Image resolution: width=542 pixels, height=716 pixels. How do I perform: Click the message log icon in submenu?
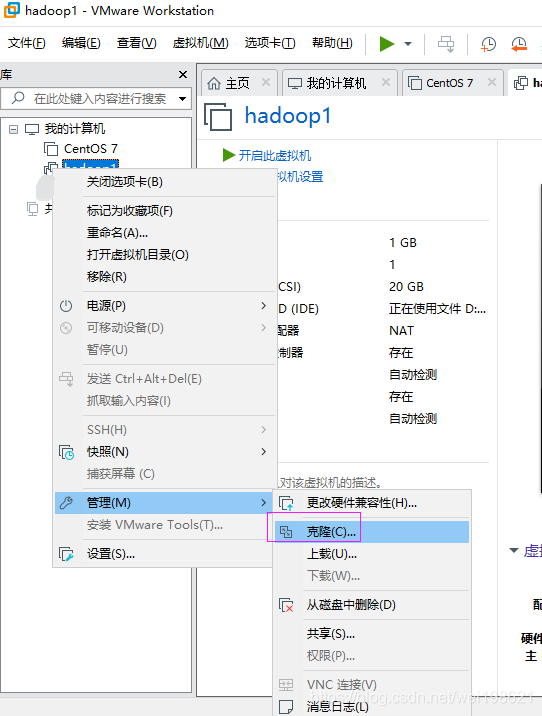click(286, 707)
